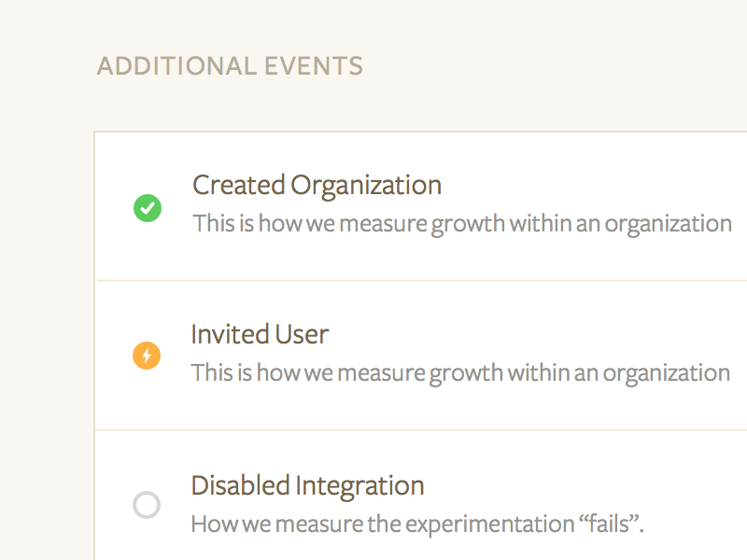Open the Disabled Integration event title
The image size is (747, 560).
[307, 485]
